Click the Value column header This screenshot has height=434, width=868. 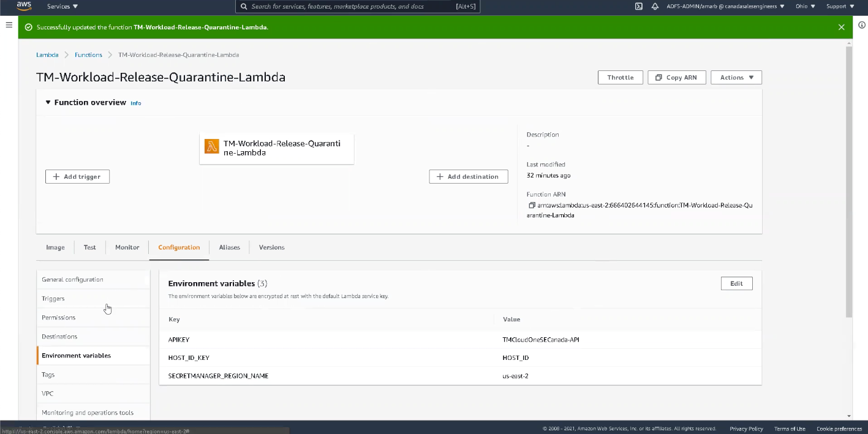point(511,320)
